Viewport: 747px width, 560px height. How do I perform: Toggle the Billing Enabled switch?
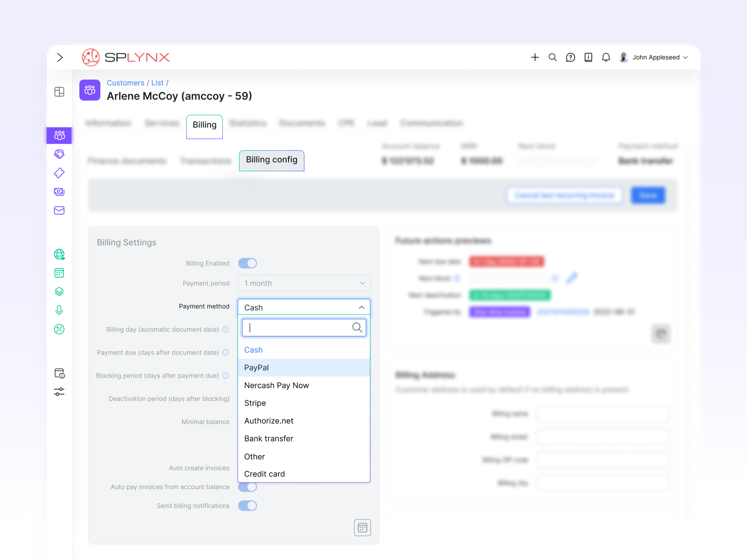coord(247,263)
